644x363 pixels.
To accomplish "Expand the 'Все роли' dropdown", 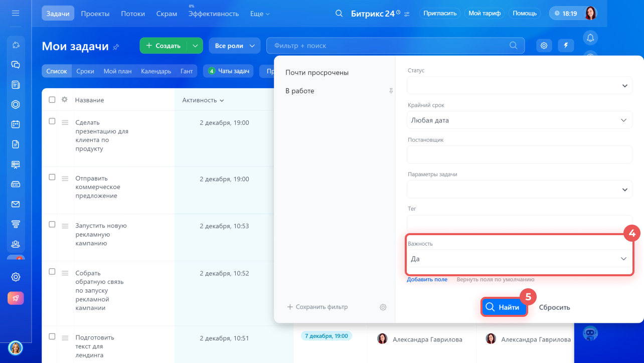I will pyautogui.click(x=234, y=46).
